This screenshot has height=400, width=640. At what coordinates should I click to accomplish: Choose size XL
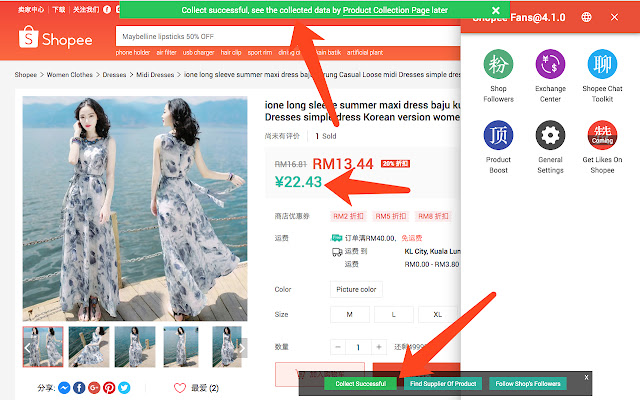pos(438,314)
